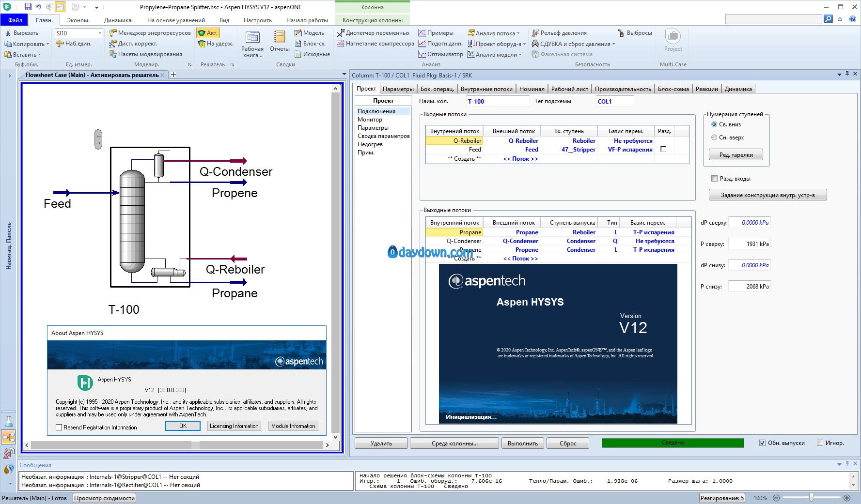Open the Case Studies (Примеры) tool
The height and width of the screenshot is (504, 861).
point(436,33)
